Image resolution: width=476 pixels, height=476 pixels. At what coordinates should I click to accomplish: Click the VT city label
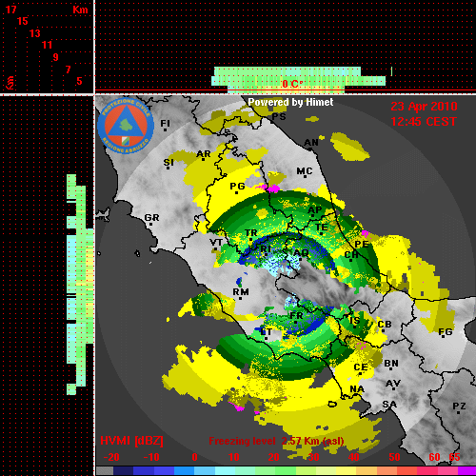click(216, 243)
